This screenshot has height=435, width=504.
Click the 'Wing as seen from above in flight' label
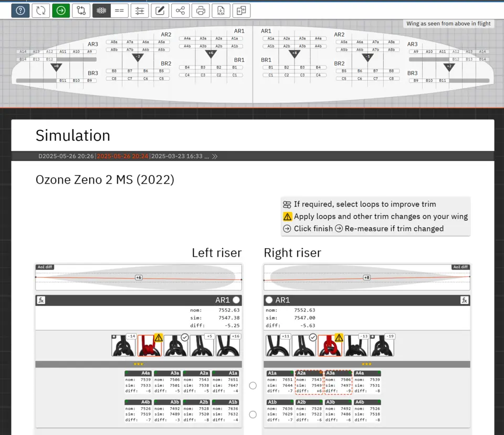[x=448, y=24]
